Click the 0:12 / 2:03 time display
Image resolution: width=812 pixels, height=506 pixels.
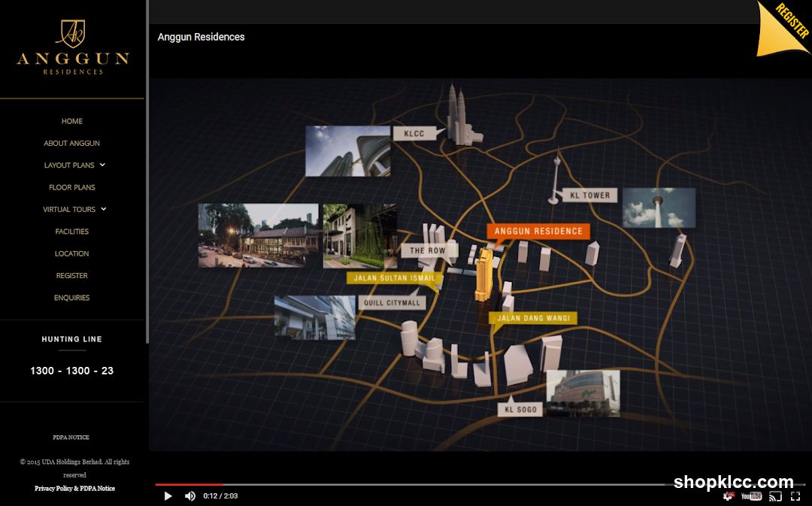[x=220, y=496]
